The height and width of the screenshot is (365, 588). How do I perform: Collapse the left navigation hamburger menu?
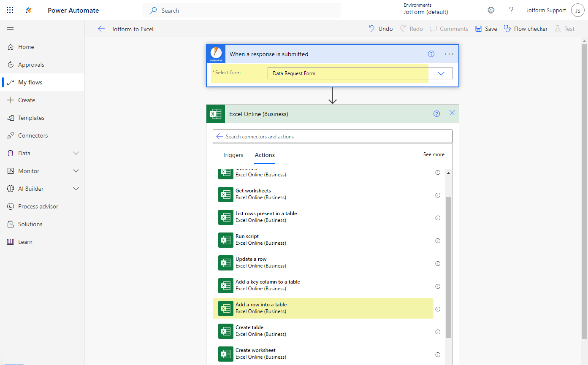(10, 29)
